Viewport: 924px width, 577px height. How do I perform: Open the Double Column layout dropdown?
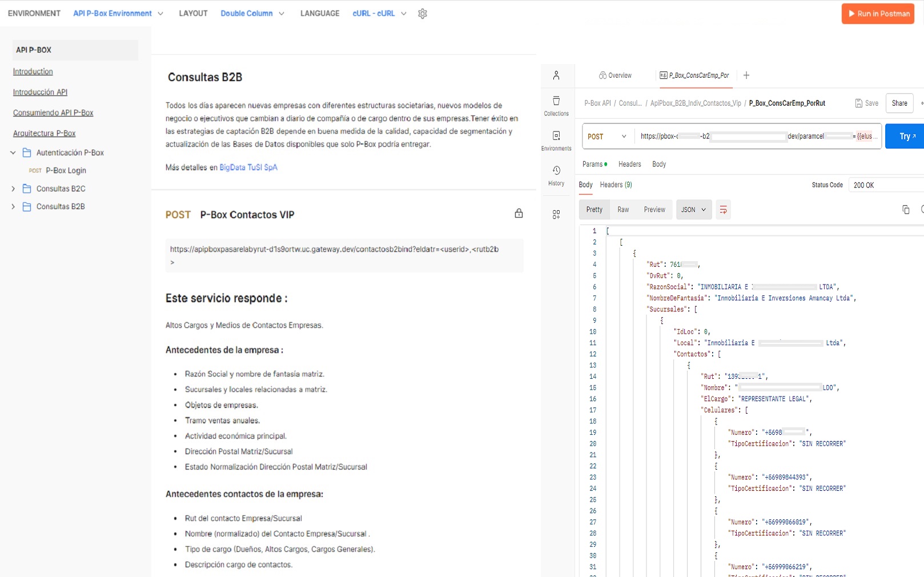coord(252,14)
